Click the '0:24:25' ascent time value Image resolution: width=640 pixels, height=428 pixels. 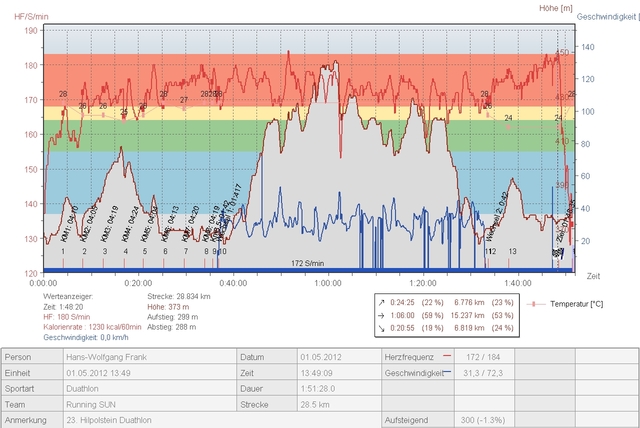(x=402, y=303)
